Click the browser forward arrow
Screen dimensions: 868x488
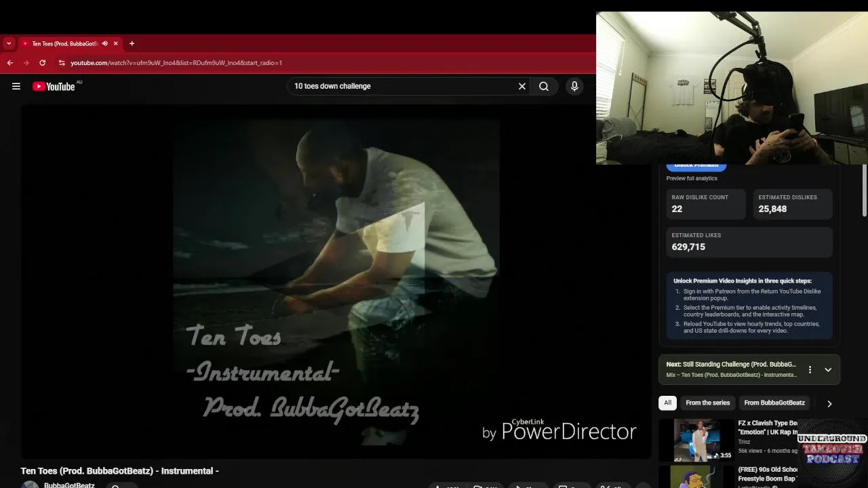[x=26, y=62]
